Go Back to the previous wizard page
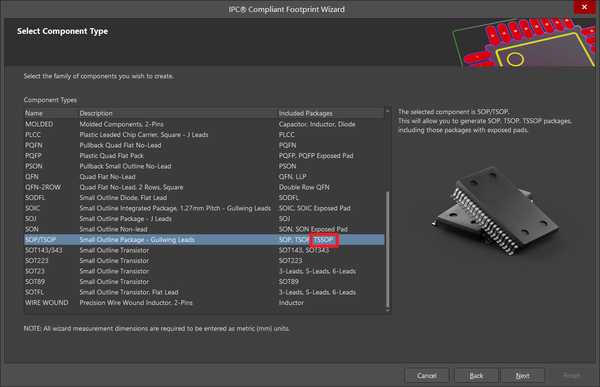This screenshot has width=600, height=387. tap(476, 376)
